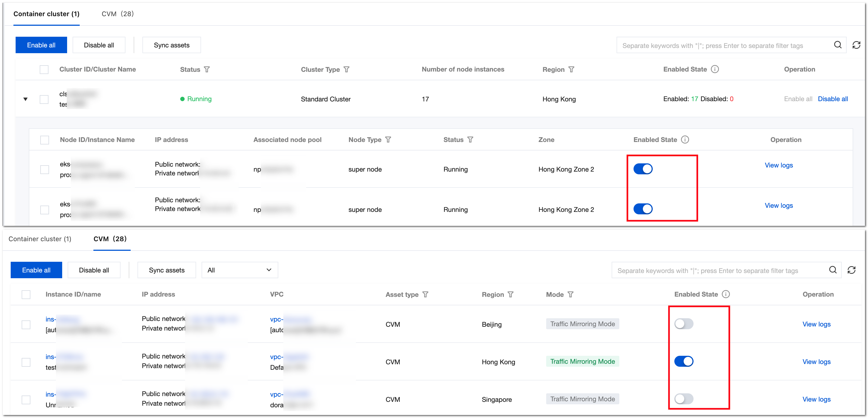868x418 pixels.
Task: Click the search magnifier in the container cluster panel
Action: pos(838,45)
